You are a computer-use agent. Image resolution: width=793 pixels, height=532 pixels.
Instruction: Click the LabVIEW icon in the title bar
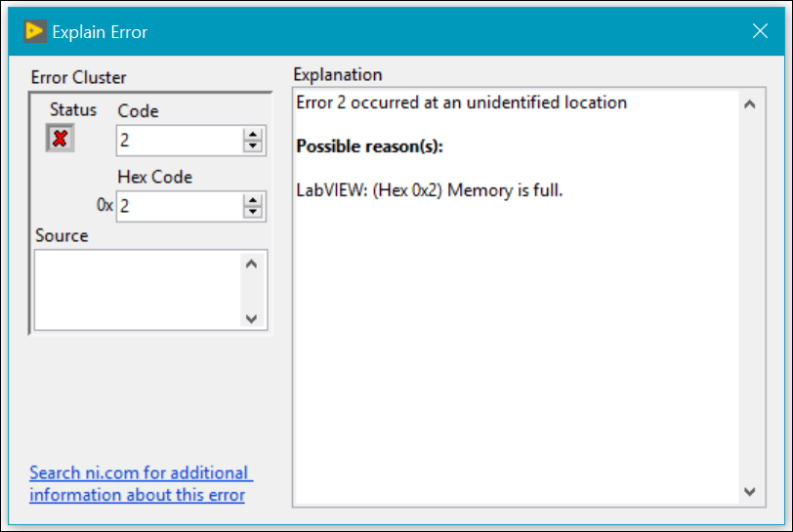[x=35, y=31]
